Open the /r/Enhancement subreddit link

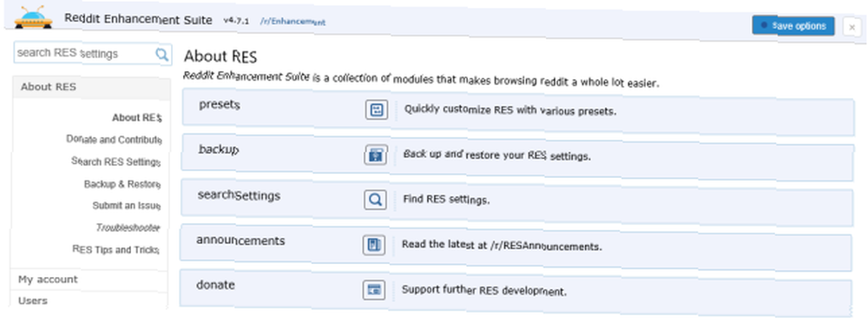pyautogui.click(x=293, y=22)
